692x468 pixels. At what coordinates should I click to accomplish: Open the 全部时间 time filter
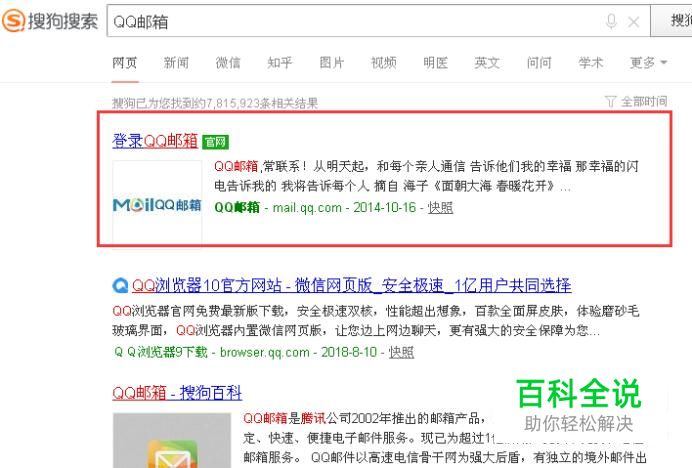click(644, 102)
